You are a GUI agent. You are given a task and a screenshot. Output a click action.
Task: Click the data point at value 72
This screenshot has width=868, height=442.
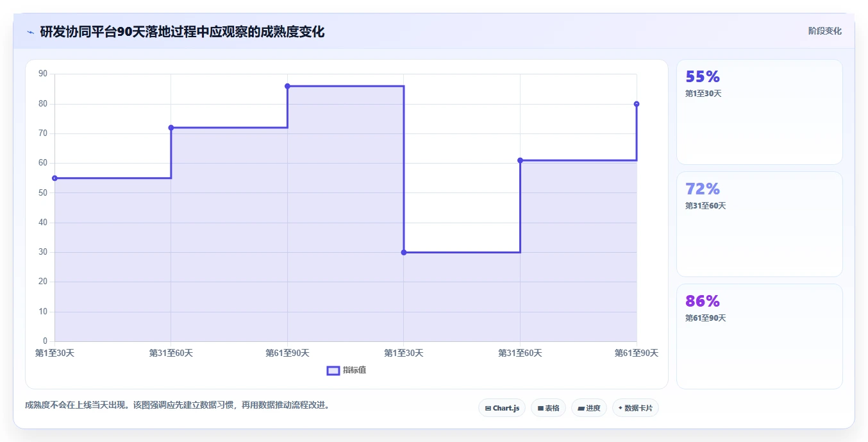pyautogui.click(x=171, y=128)
